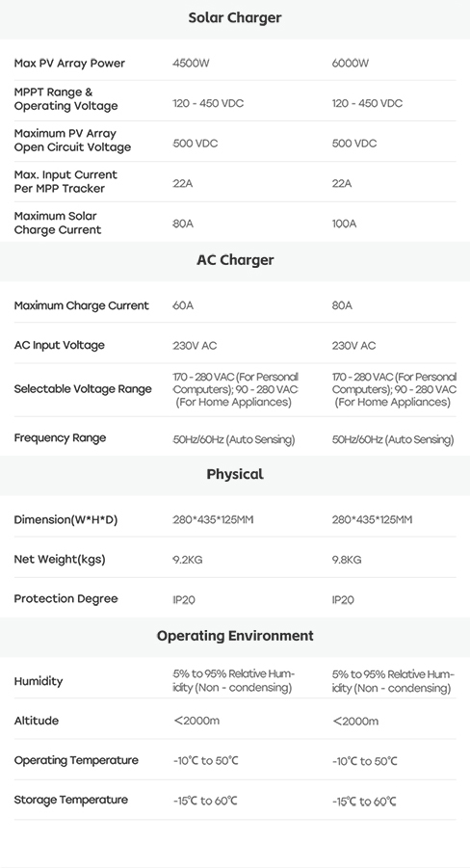This screenshot has width=470, height=868.
Task: Select the Selectable Voltage Range label
Action: pos(83,389)
